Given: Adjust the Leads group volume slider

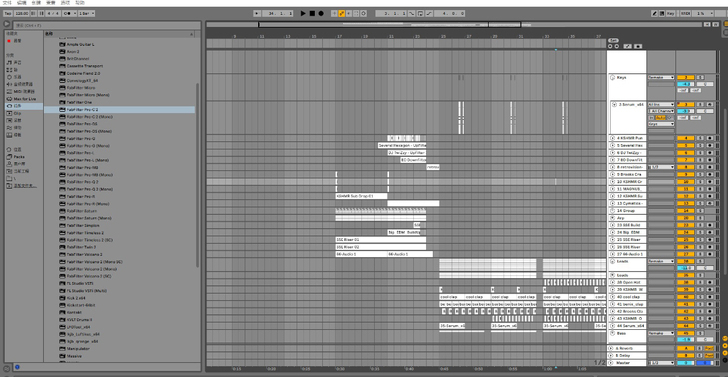Looking at the screenshot, I should point(686,268).
